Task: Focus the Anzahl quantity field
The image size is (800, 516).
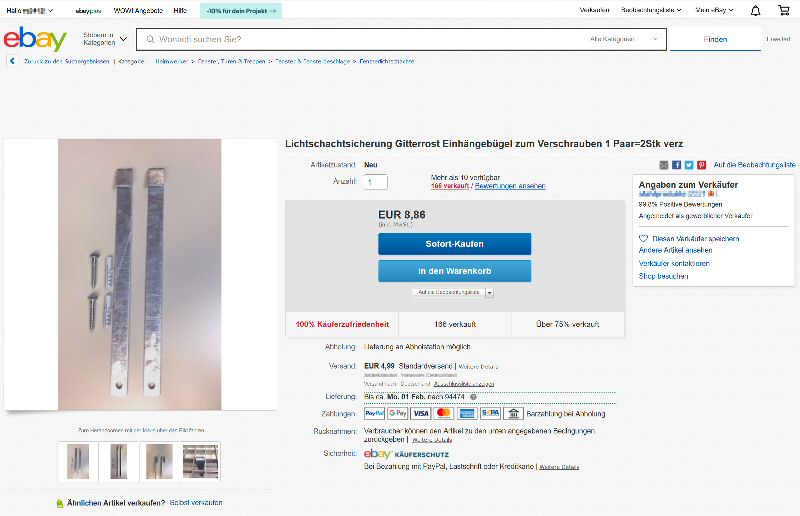Action: [x=376, y=182]
